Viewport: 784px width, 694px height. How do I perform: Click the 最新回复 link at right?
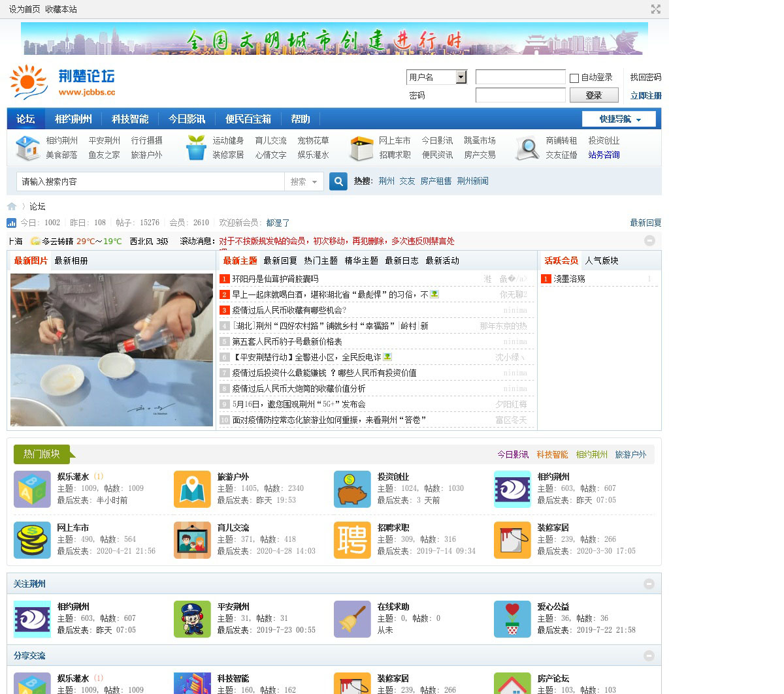[x=645, y=223]
